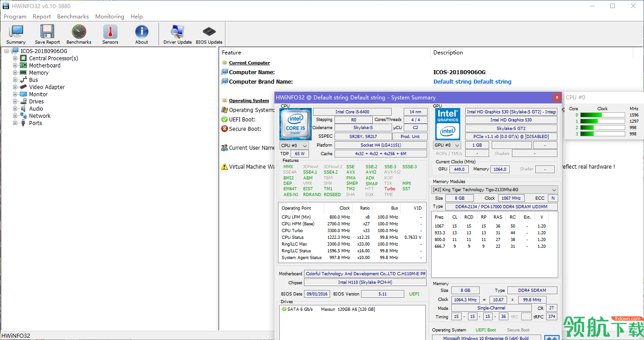Open the GPU #0 selector dropdown

pyautogui.click(x=447, y=145)
